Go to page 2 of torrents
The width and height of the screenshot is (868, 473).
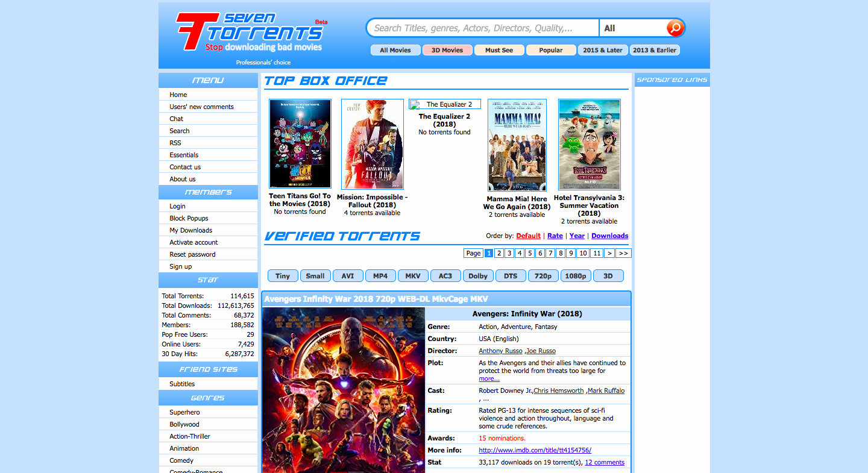tap(499, 253)
